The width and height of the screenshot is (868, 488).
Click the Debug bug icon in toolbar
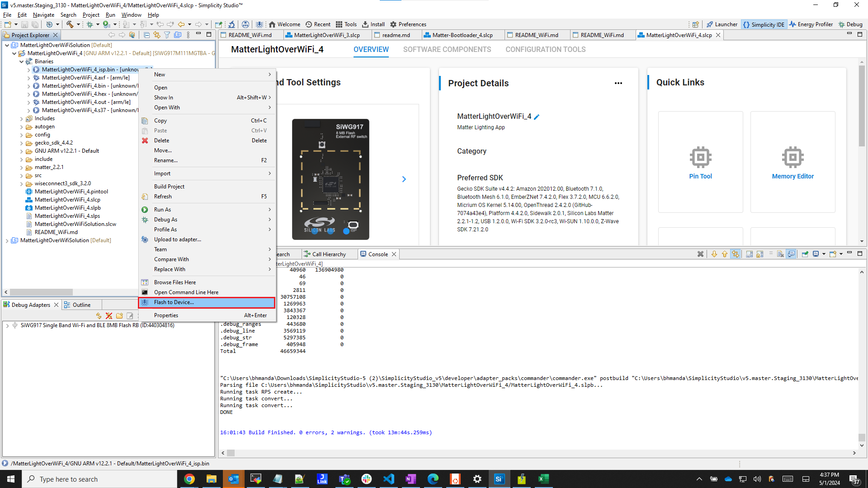[x=90, y=24]
